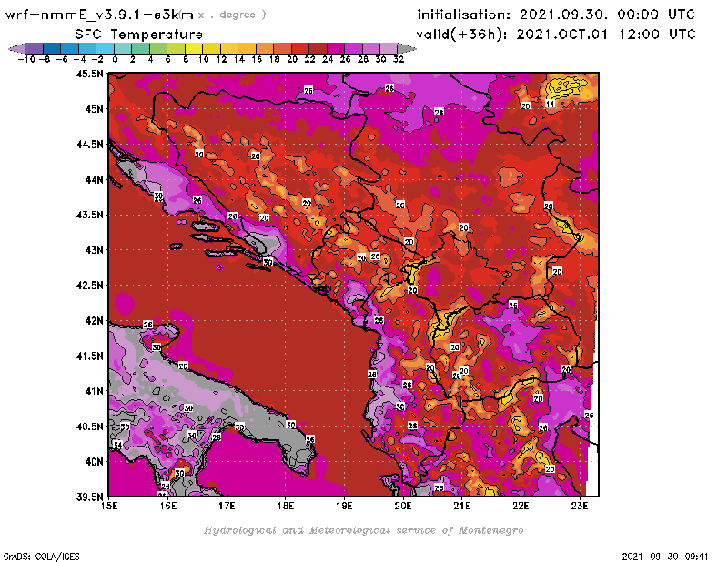Click the '41N' latitude label

[x=95, y=391]
